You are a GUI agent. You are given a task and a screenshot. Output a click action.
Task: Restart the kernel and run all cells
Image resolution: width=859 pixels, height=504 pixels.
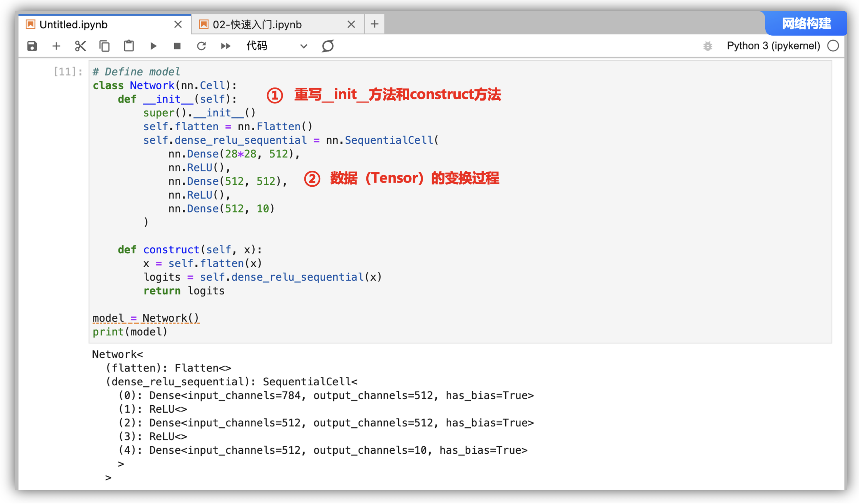(226, 46)
